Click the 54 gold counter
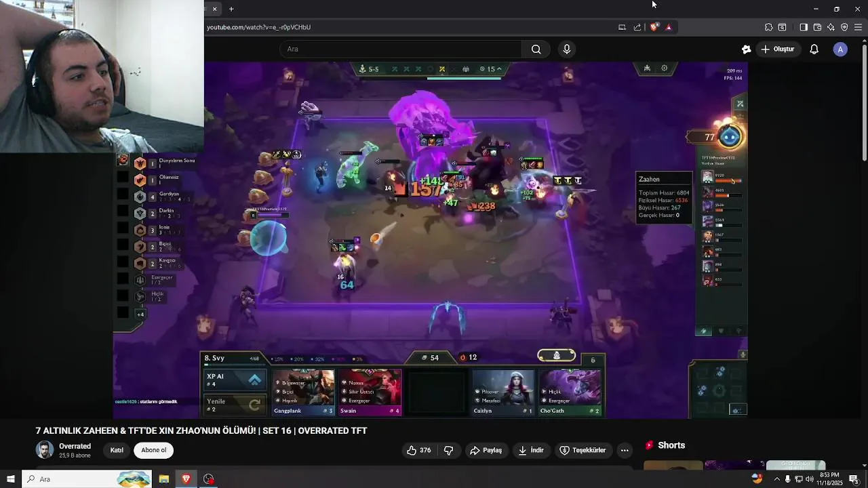Screen dimensions: 868x488 431,358
